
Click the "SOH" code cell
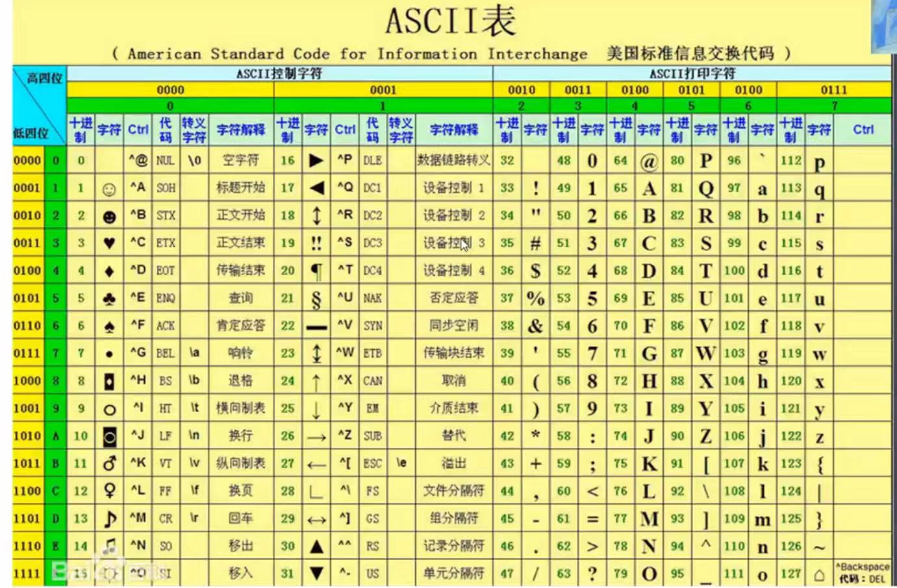[166, 188]
